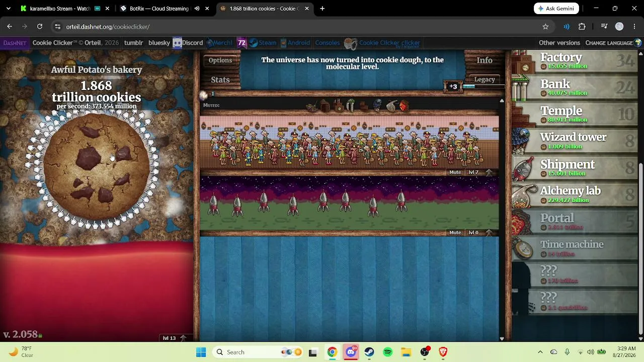Show hidden system tray icons
644x362 pixels.
540,352
